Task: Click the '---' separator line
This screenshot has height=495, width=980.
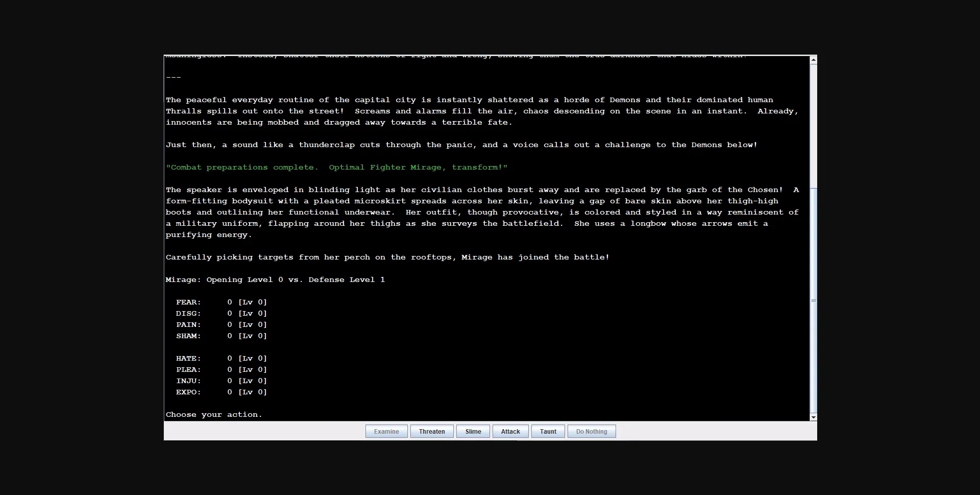Action: pos(174,78)
